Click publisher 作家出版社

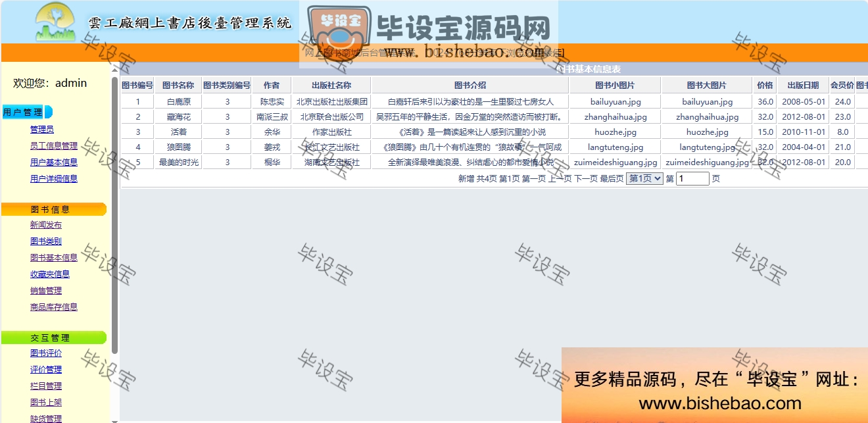coord(331,132)
